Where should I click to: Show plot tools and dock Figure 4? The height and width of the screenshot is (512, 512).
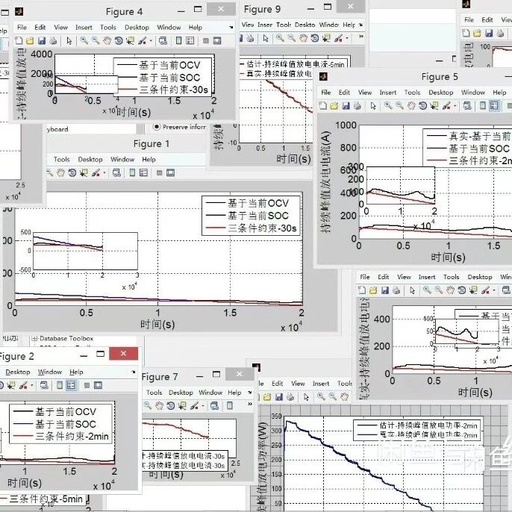tap(217, 41)
